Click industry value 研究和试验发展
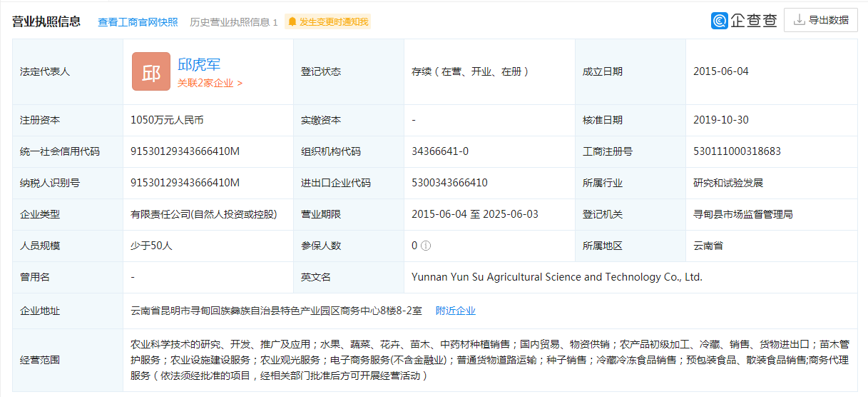Viewport: 868px width, 397px height. (x=728, y=183)
